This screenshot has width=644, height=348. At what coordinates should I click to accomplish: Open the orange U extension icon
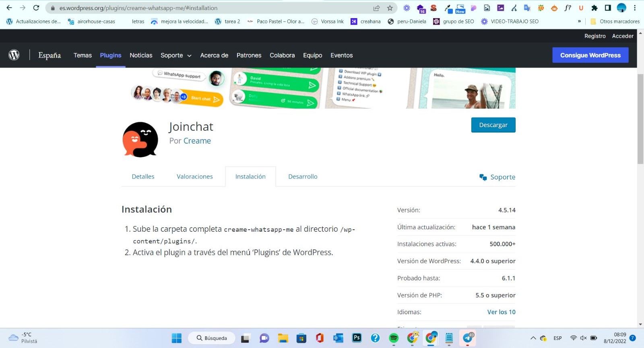(581, 8)
